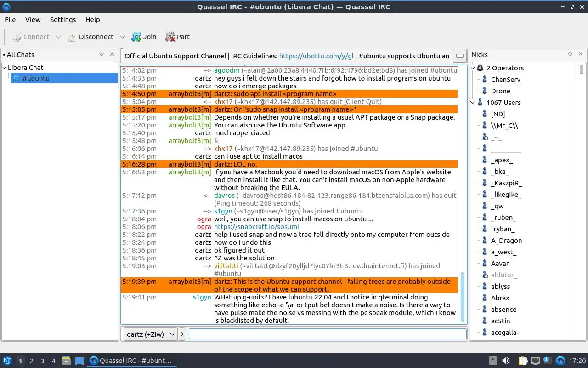Click the user icon next to Abrax

click(x=485, y=298)
